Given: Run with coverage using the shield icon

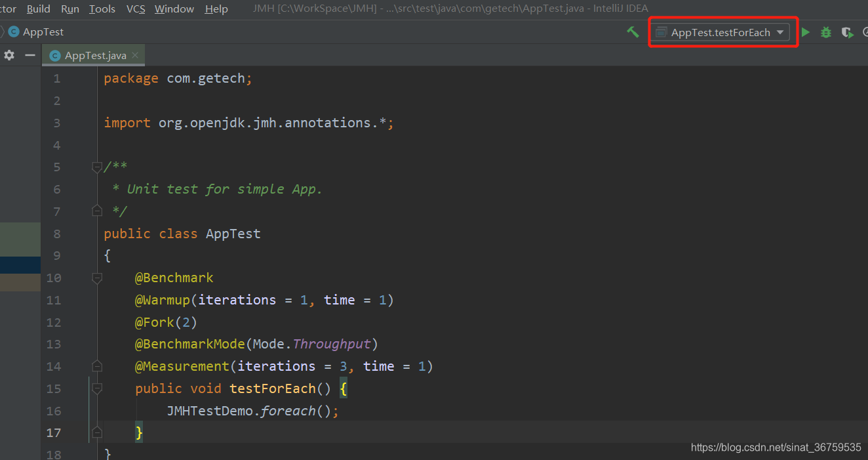Looking at the screenshot, I should click(x=848, y=32).
